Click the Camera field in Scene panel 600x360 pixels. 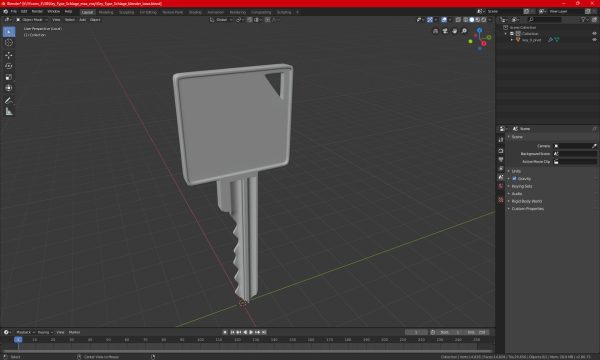(576, 146)
